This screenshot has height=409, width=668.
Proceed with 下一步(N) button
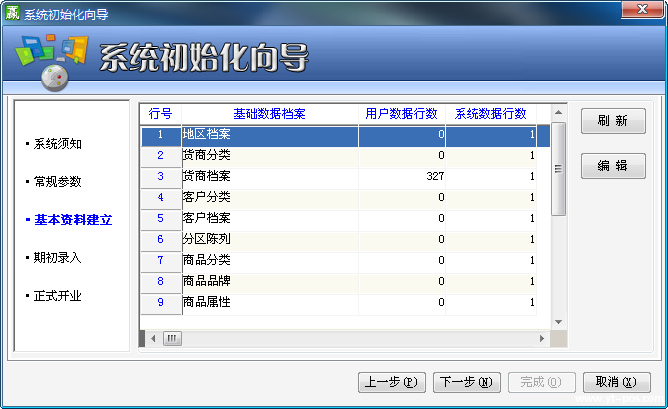pos(466,382)
